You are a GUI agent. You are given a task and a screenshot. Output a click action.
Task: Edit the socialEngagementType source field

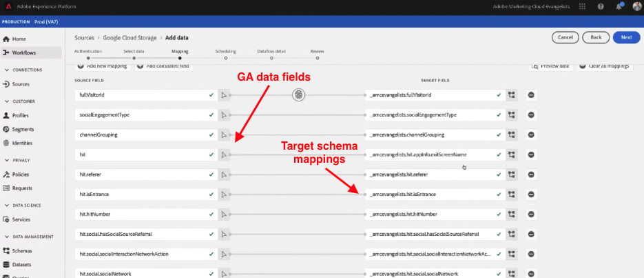[x=146, y=115]
